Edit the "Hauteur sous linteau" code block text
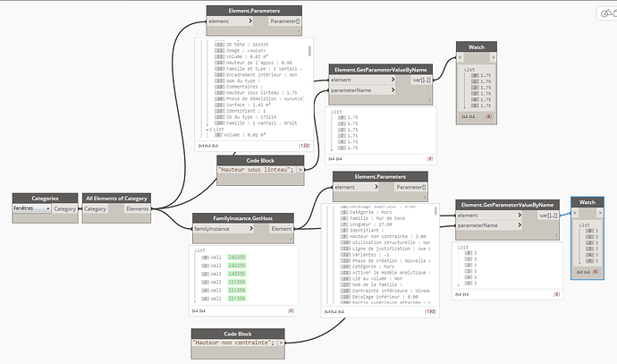This screenshot has width=617, height=364. click(x=257, y=170)
